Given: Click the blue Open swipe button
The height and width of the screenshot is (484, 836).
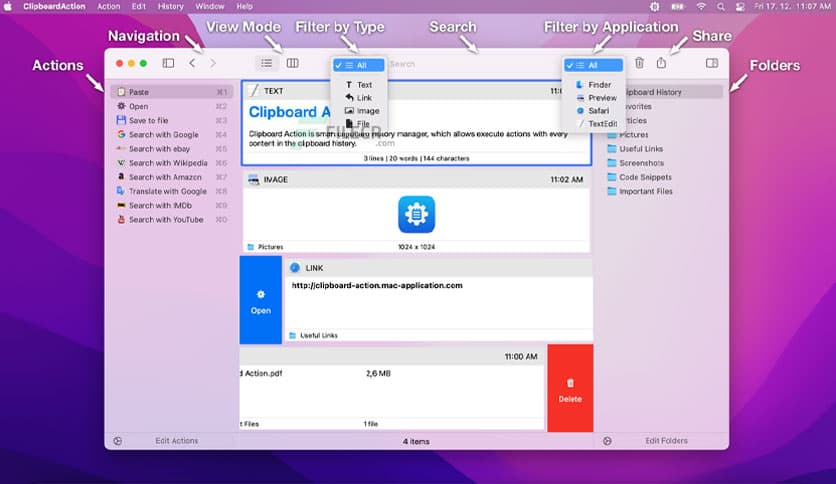Looking at the screenshot, I should click(261, 300).
